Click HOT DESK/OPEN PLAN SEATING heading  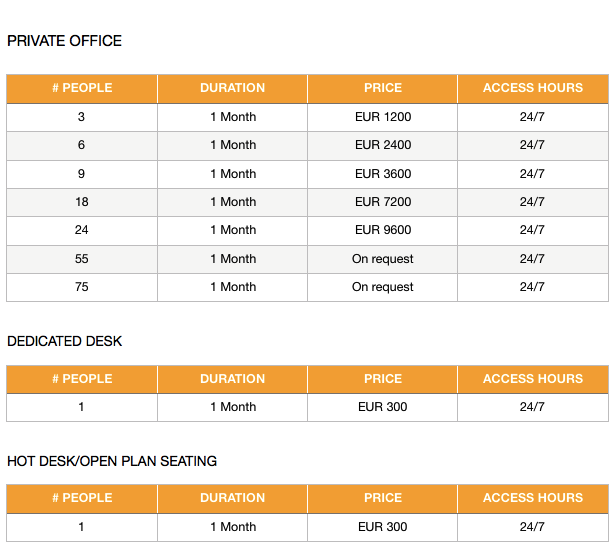[112, 461]
